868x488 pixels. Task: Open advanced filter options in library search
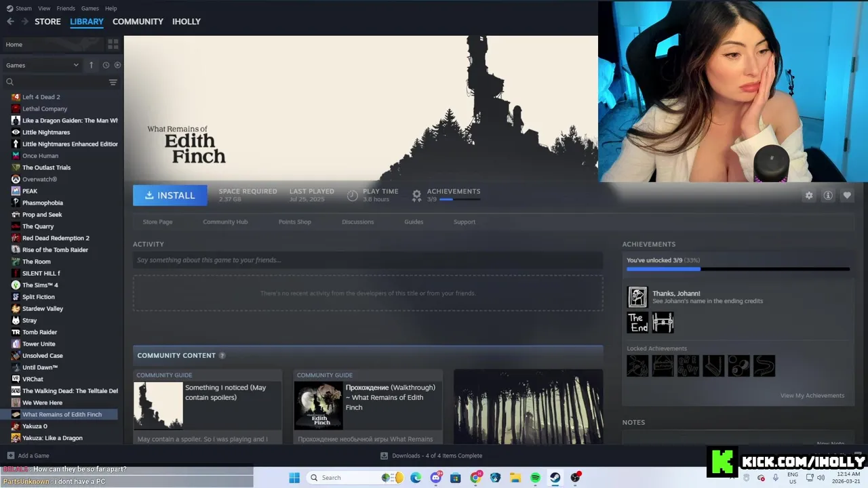(x=113, y=82)
